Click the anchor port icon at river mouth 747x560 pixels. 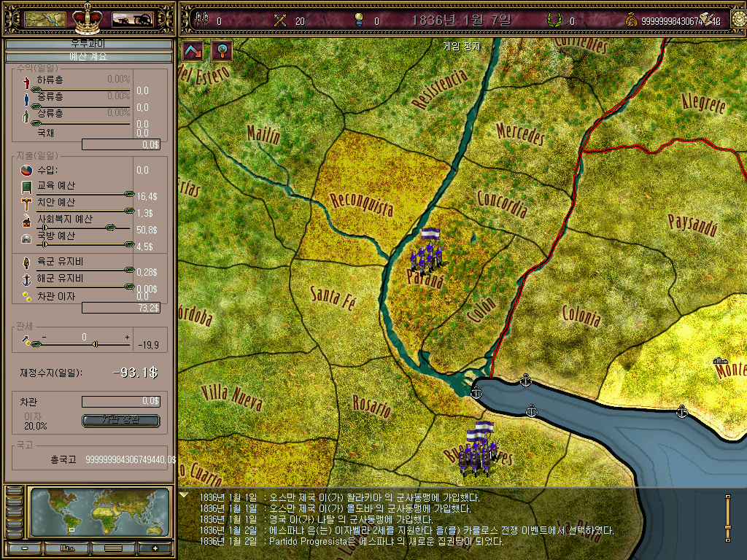coord(476,393)
